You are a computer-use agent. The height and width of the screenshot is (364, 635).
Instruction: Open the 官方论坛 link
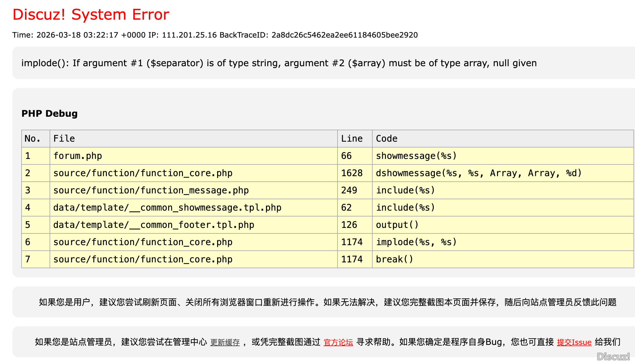pyautogui.click(x=338, y=342)
